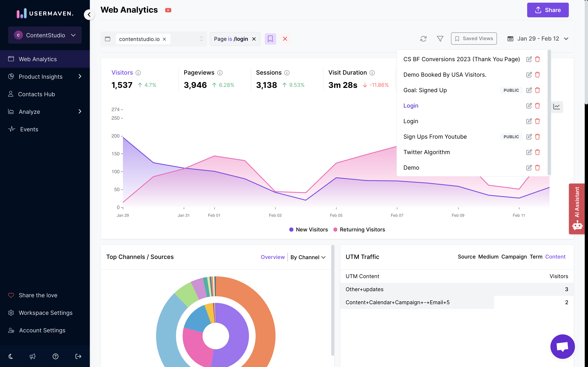Switch UTM Traffic to the Source tab

click(467, 256)
